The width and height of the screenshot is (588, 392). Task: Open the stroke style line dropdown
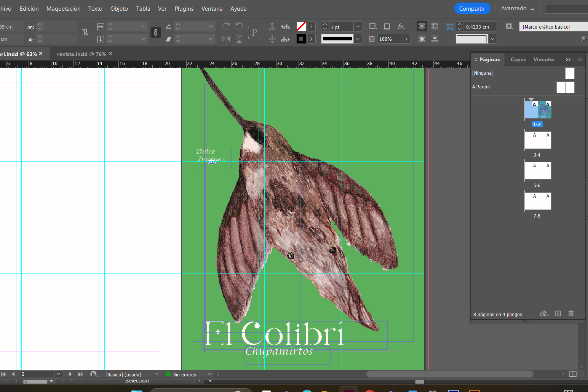[x=358, y=39]
